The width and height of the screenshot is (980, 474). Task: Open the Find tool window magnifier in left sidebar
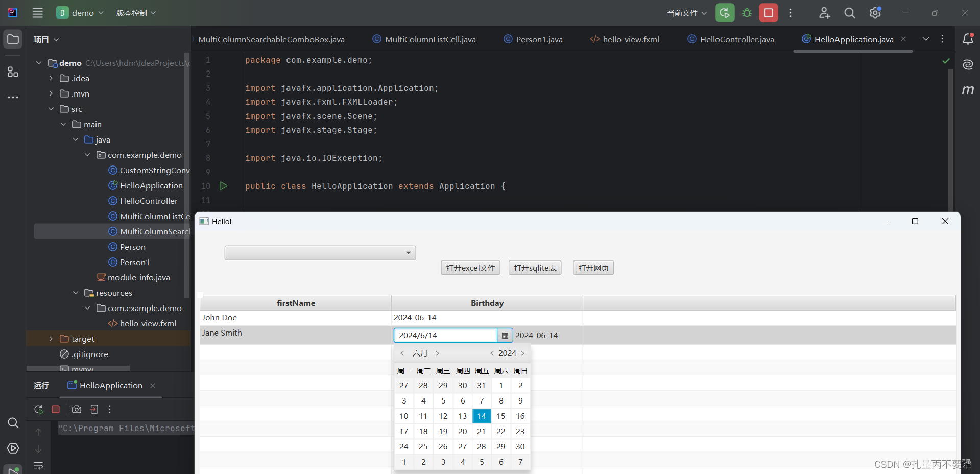13,423
